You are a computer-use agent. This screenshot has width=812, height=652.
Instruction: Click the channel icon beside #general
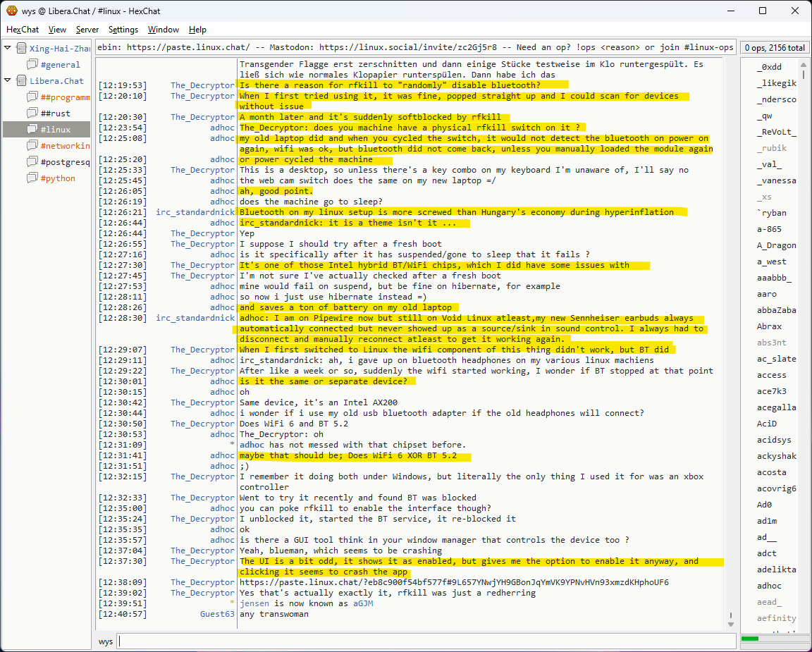pyautogui.click(x=32, y=65)
